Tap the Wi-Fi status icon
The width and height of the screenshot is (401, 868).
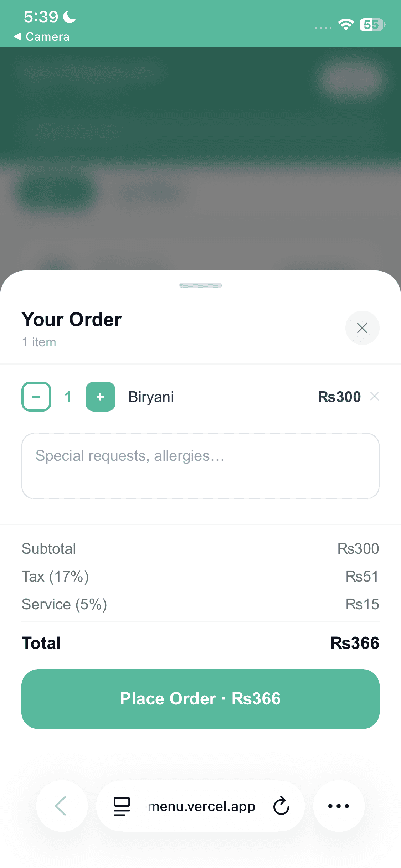tap(346, 24)
